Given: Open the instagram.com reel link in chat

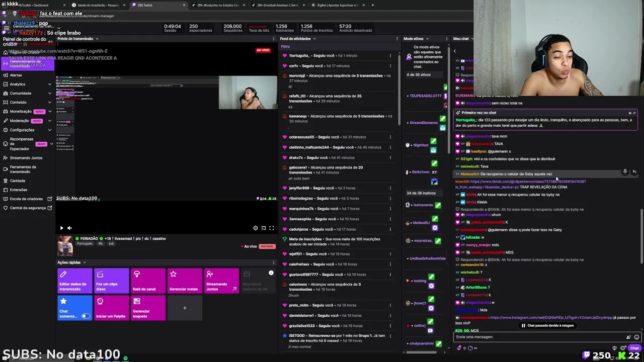Looking at the screenshot, I should pyautogui.click(x=551, y=318).
